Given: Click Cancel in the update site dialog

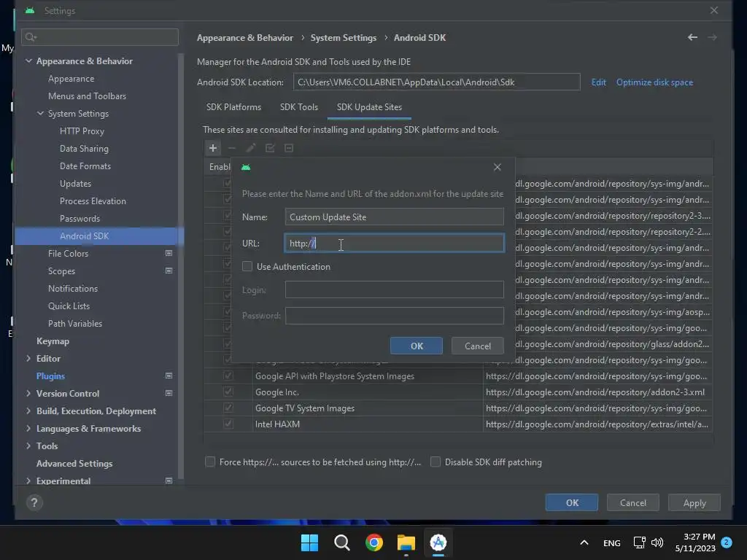Looking at the screenshot, I should point(477,346).
